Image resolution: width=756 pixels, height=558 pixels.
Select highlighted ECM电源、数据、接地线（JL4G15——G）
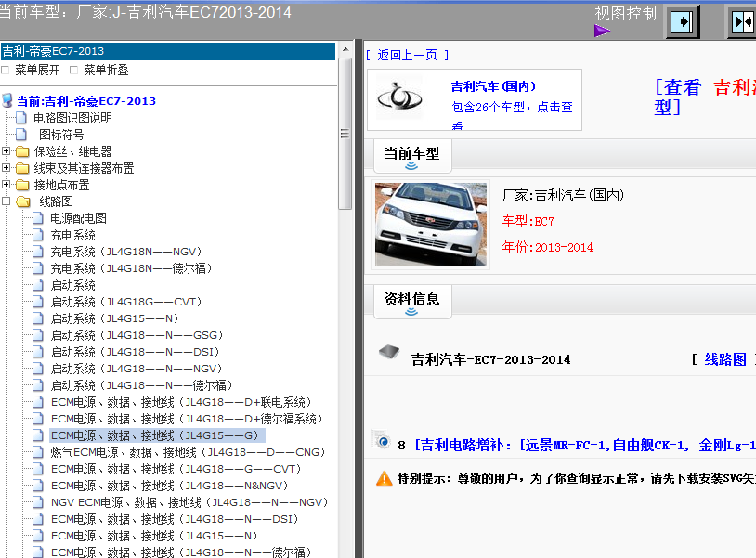(157, 435)
